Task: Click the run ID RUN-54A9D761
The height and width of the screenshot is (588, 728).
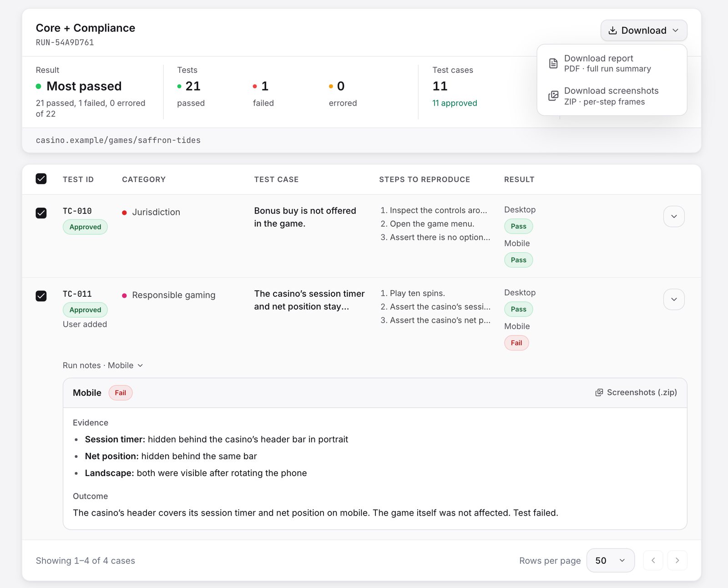Action: pos(65,42)
